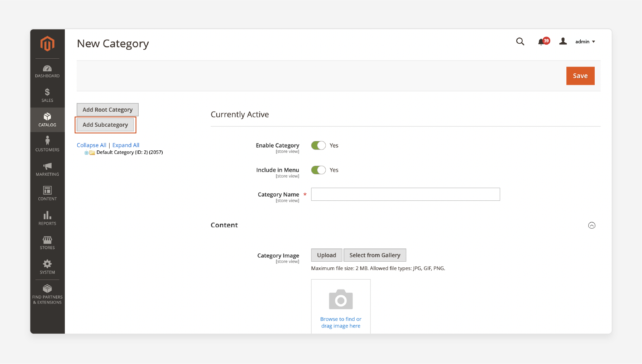Open the Sales menu in sidebar

[47, 96]
